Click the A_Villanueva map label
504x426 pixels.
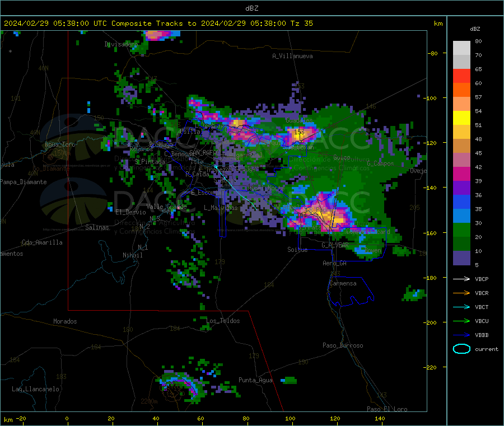(292, 56)
